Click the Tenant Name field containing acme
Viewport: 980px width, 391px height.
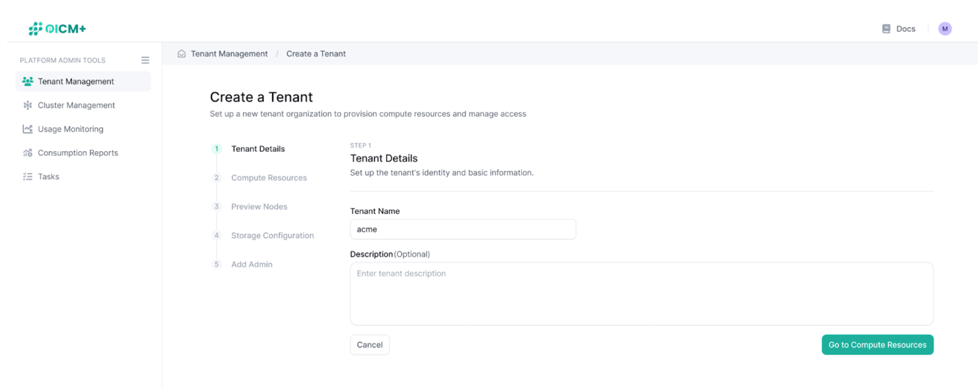(462, 229)
